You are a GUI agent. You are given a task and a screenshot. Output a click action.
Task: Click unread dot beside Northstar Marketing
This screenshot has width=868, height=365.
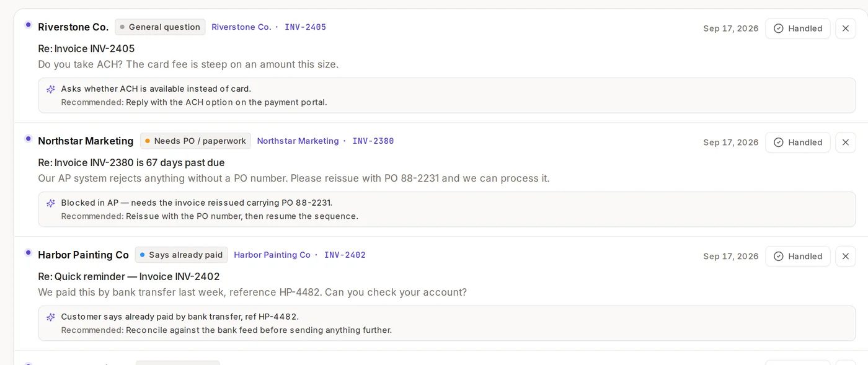(x=28, y=139)
